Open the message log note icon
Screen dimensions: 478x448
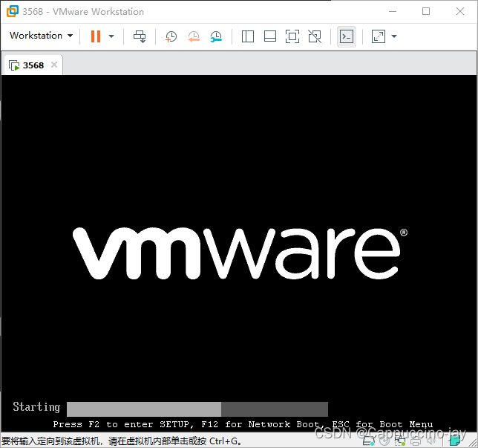(455, 441)
